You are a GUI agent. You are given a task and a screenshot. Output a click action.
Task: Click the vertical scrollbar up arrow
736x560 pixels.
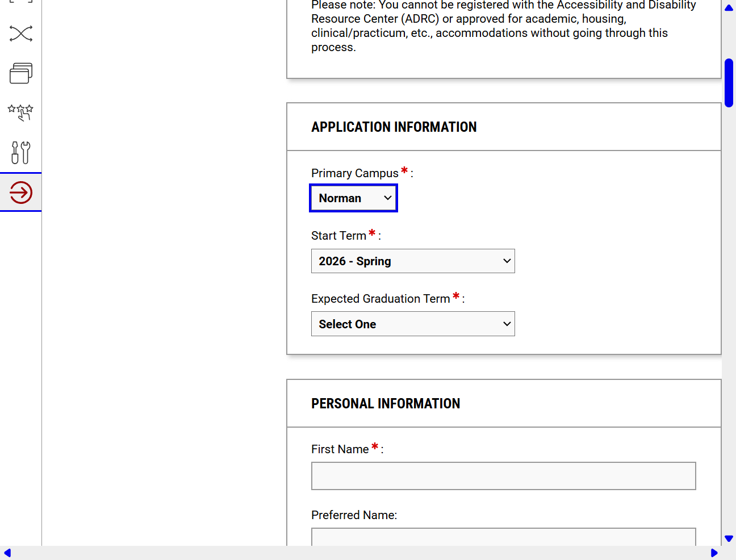[x=729, y=7]
